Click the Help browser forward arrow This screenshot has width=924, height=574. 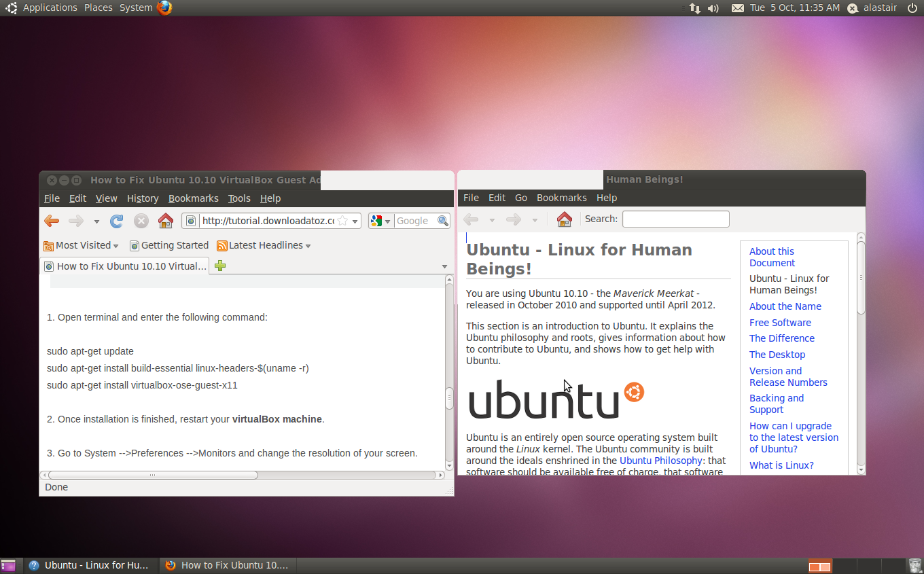pos(514,219)
